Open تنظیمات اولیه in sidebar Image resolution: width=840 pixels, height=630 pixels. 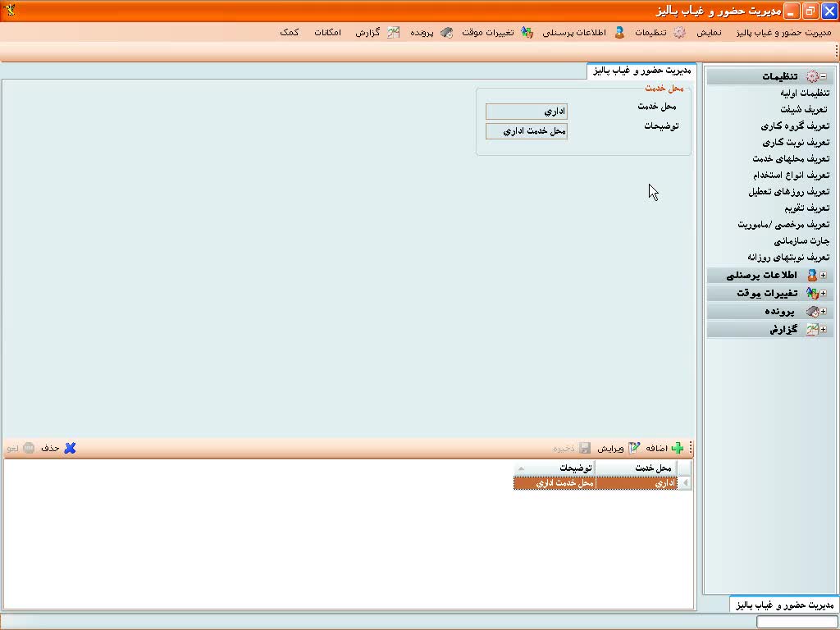coord(805,94)
